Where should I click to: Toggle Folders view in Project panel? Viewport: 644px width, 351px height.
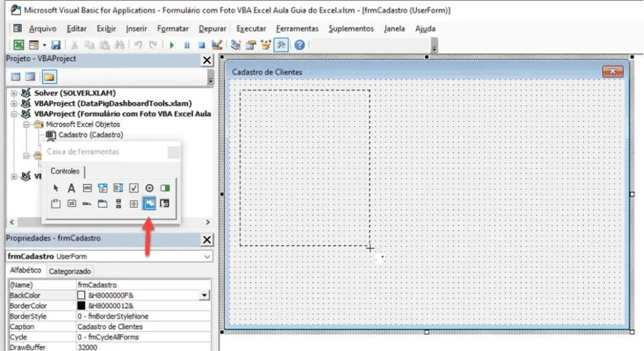coord(49,77)
